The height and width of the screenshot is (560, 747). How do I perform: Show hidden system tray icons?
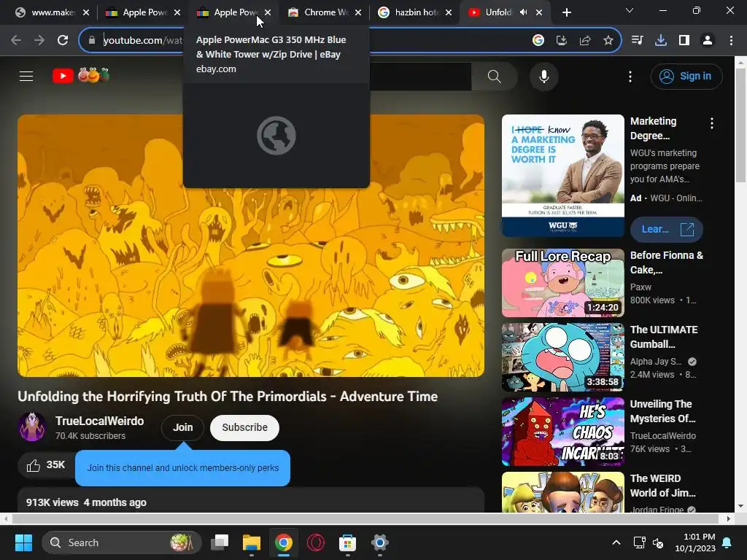click(616, 542)
